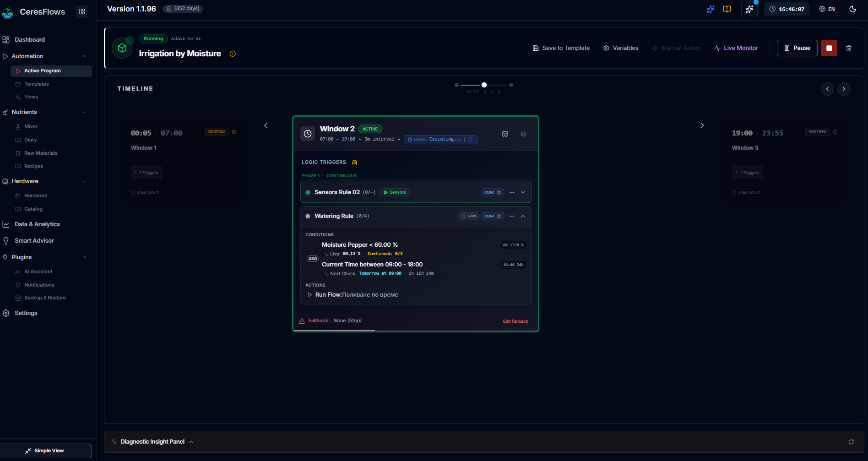
Task: Open Window 2 schedule calendar icon
Action: (x=505, y=134)
